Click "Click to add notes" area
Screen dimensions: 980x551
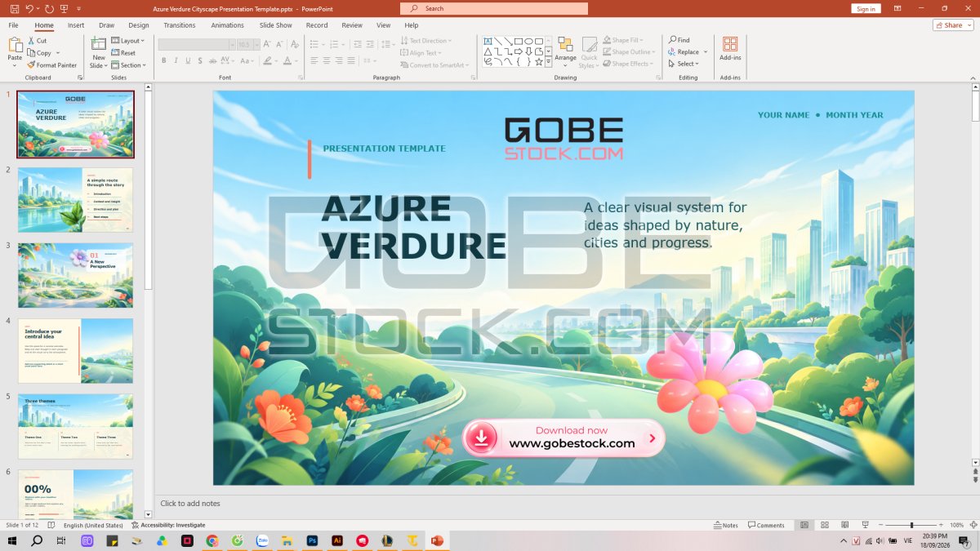[190, 504]
